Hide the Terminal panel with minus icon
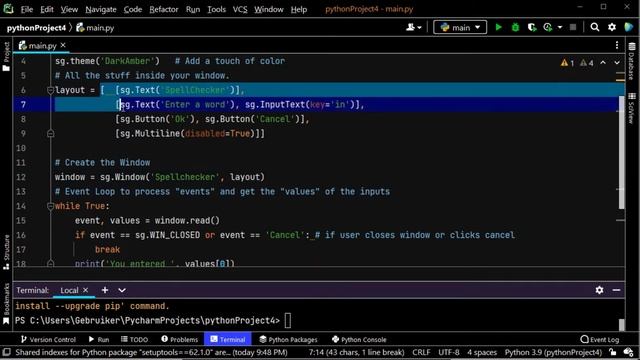Image resolution: width=640 pixels, height=360 pixels. 616,290
